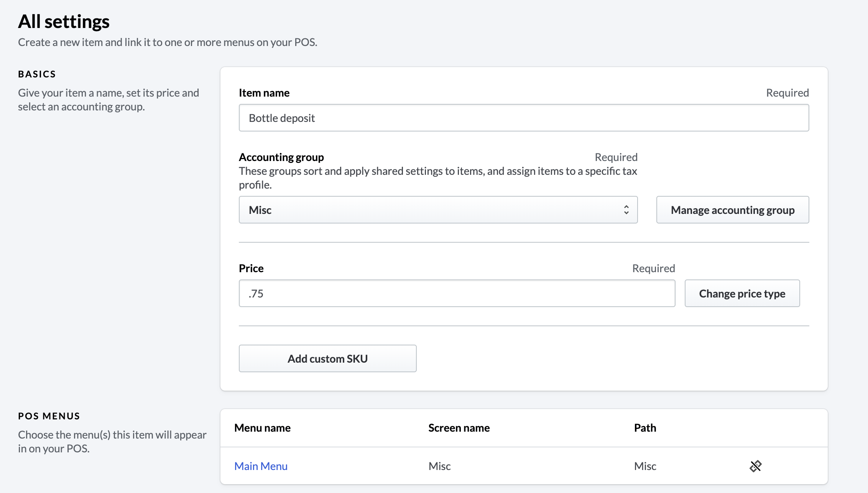
Task: Click the Add custom SKU button
Action: tap(327, 358)
